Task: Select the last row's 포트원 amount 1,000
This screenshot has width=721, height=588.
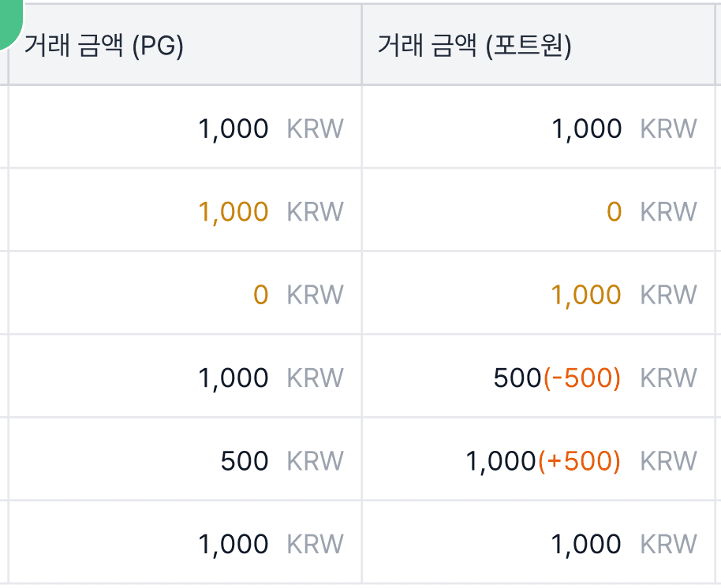Action: pyautogui.click(x=587, y=544)
